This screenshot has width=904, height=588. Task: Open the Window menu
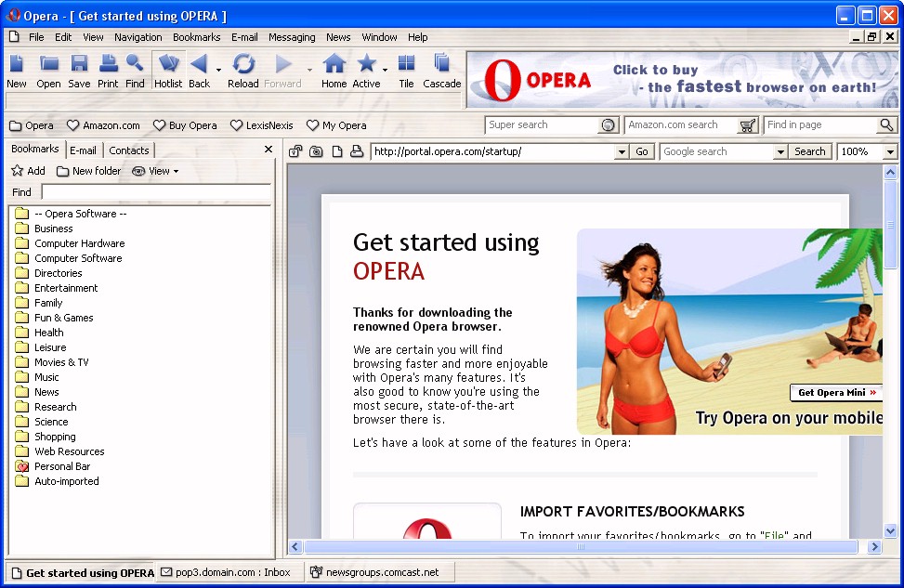pyautogui.click(x=379, y=37)
